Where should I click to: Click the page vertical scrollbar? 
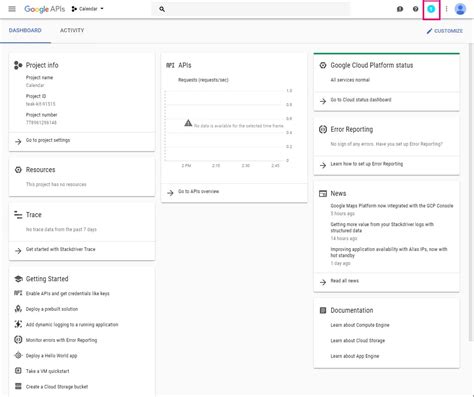coord(471,192)
